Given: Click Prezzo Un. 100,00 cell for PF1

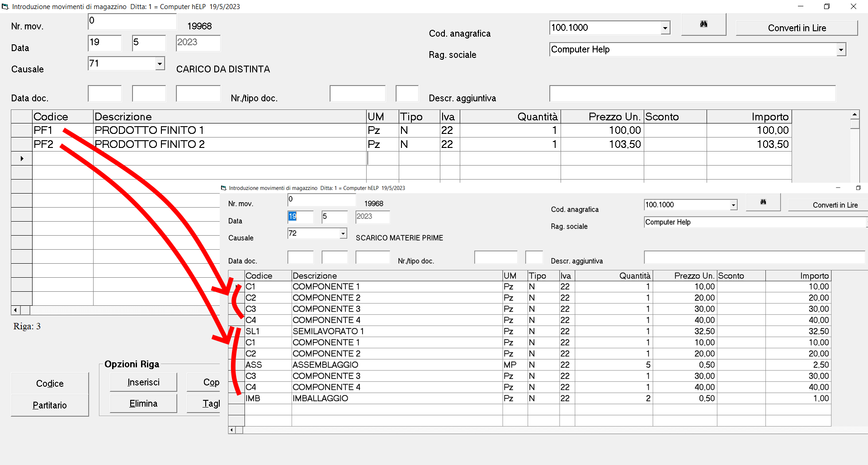Looking at the screenshot, I should click(602, 130).
